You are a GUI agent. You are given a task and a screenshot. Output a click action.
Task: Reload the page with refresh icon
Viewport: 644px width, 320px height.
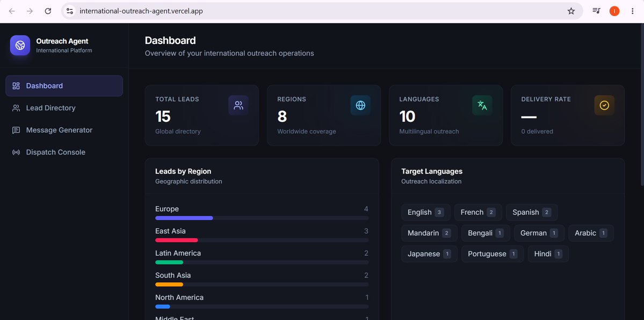tap(48, 11)
